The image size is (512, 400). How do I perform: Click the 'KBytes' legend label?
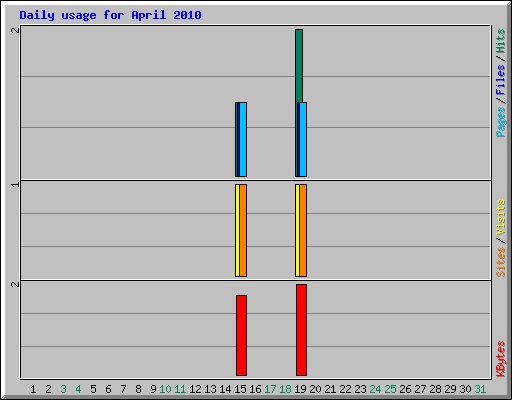(x=501, y=358)
